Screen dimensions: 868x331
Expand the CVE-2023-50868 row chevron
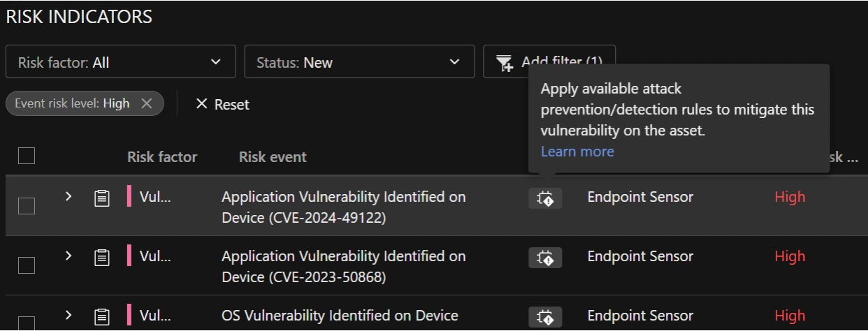tap(68, 256)
